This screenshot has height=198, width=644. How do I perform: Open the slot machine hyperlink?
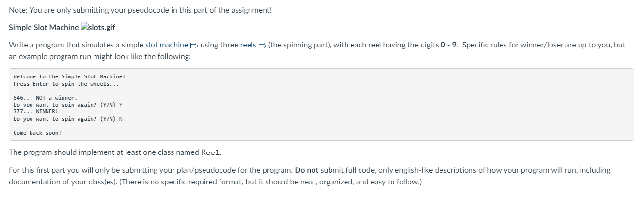tap(167, 45)
